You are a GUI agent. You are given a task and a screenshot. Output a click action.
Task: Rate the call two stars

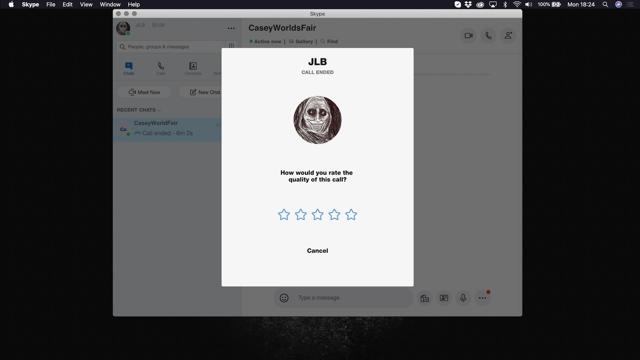point(301,215)
